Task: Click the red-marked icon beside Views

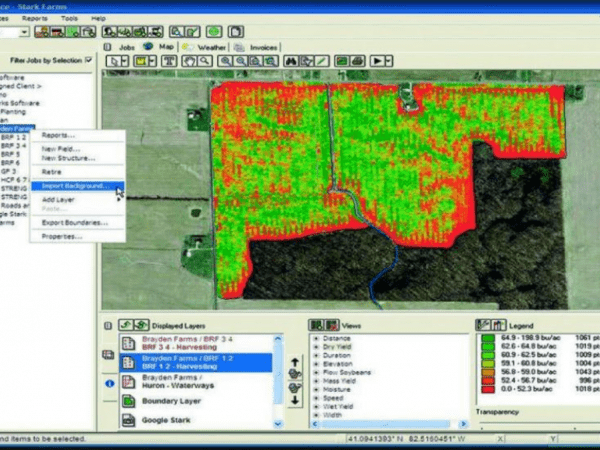Action: 332,326
